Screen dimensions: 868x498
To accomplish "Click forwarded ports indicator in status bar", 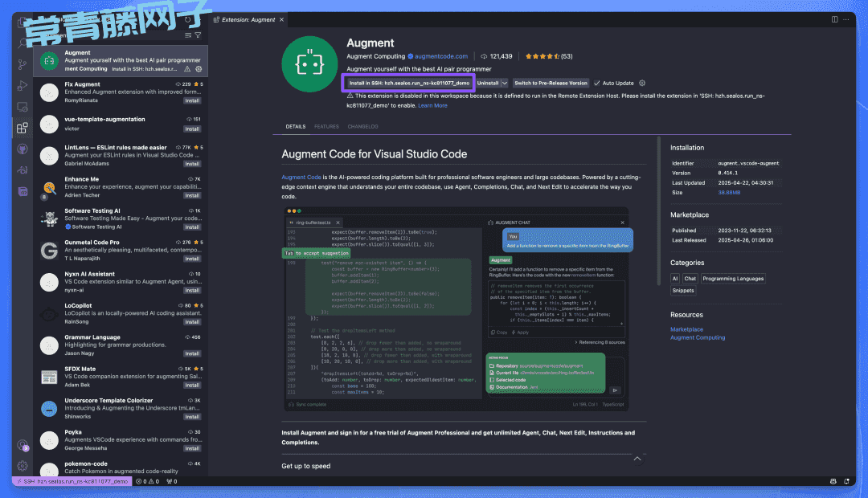I will point(172,481).
